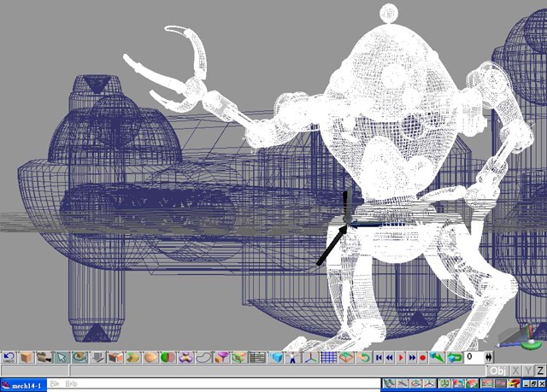The height and width of the screenshot is (392, 547).
Task: Select the red and green sphere icon
Action: coord(167,357)
